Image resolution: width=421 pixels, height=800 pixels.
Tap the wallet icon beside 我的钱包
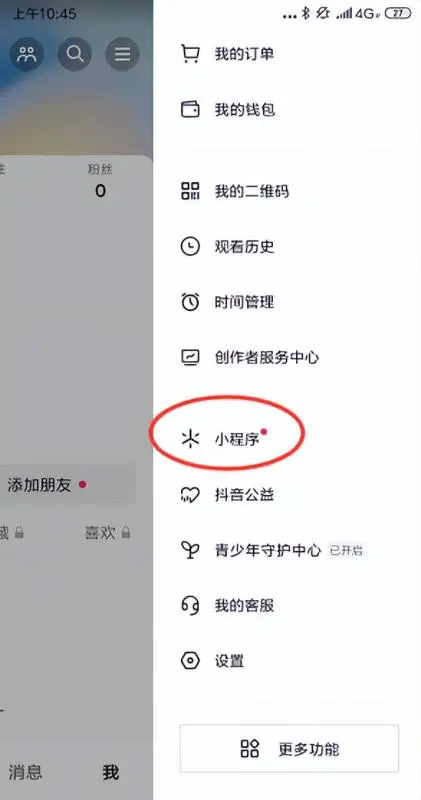[x=190, y=109]
